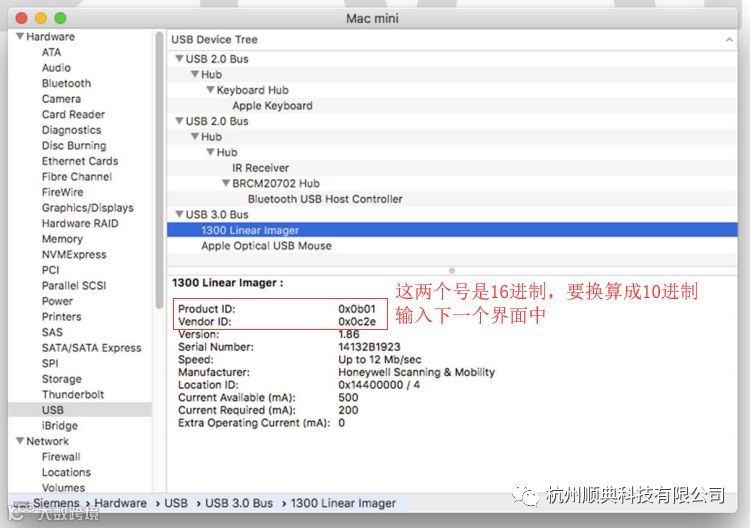Screen dimensions: 750x528
Task: Select Camera in the sidebar
Action: tap(61, 99)
